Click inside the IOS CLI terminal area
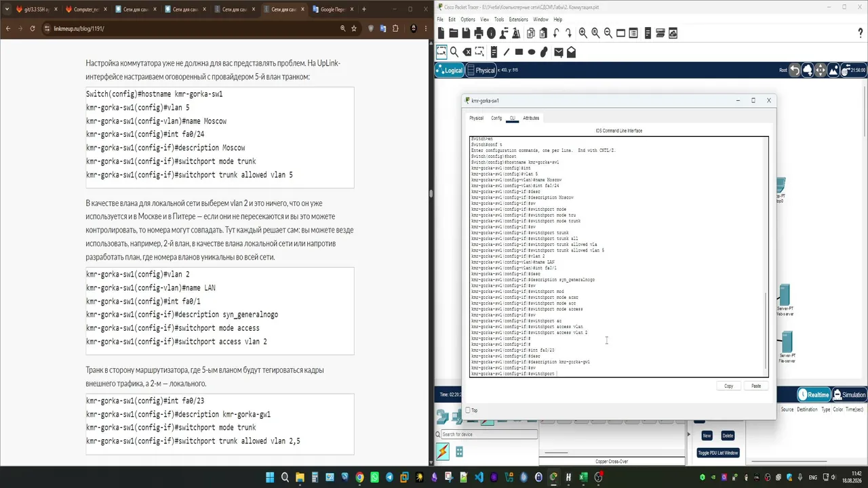868x488 pixels. pyautogui.click(x=619, y=257)
